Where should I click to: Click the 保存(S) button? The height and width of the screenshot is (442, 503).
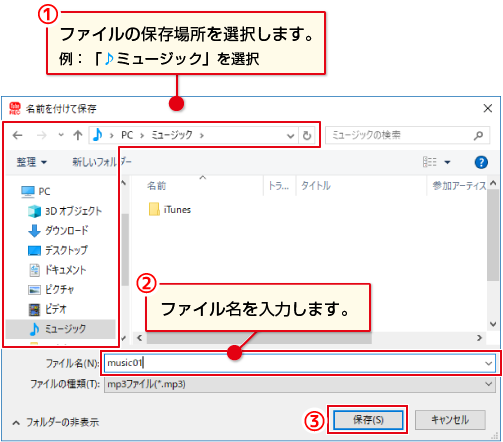tap(368, 420)
